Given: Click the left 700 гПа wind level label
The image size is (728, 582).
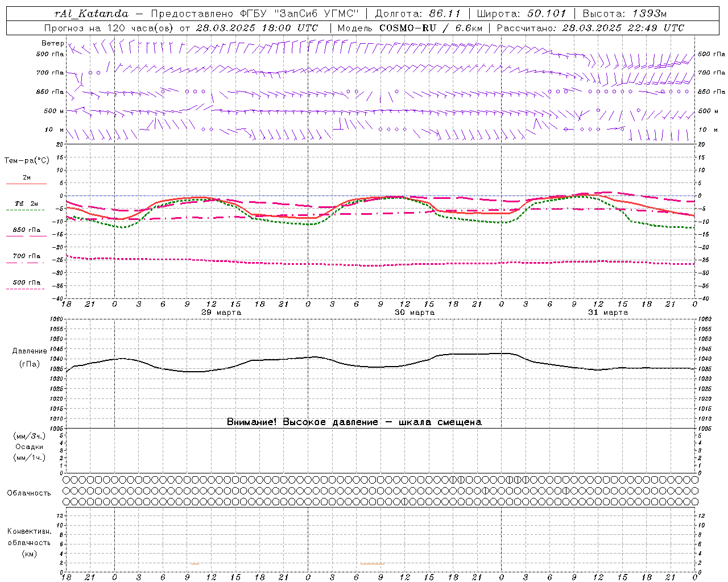Looking at the screenshot, I should point(50,73).
